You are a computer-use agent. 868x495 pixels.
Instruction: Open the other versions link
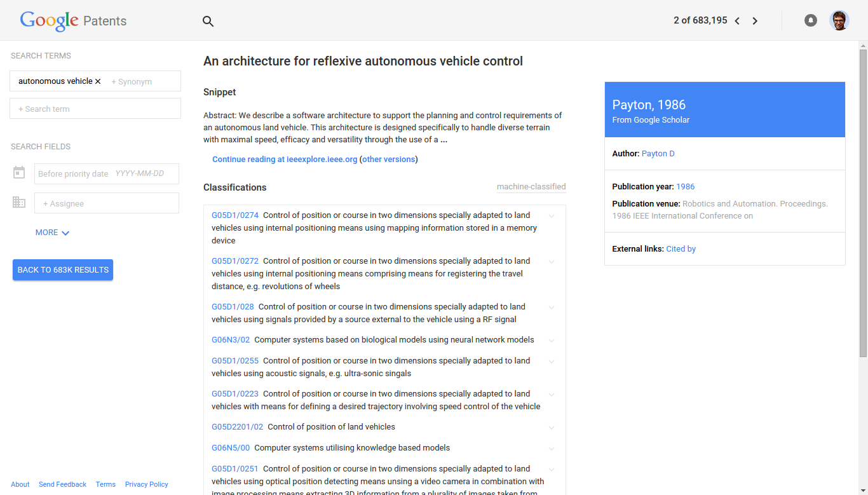(x=388, y=159)
